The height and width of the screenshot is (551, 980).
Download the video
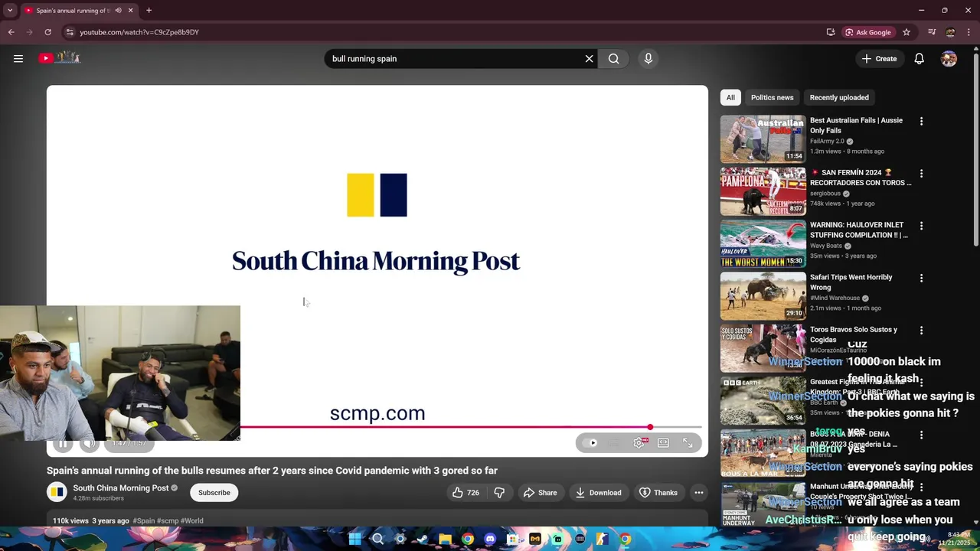[x=598, y=493]
